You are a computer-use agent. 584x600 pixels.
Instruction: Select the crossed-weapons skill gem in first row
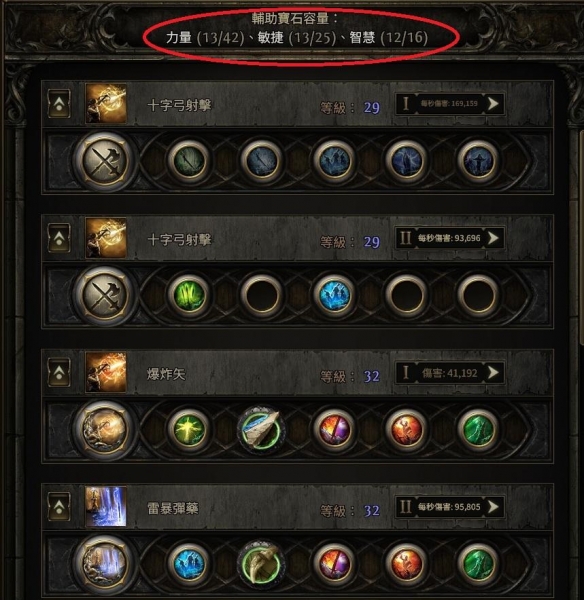(105, 160)
